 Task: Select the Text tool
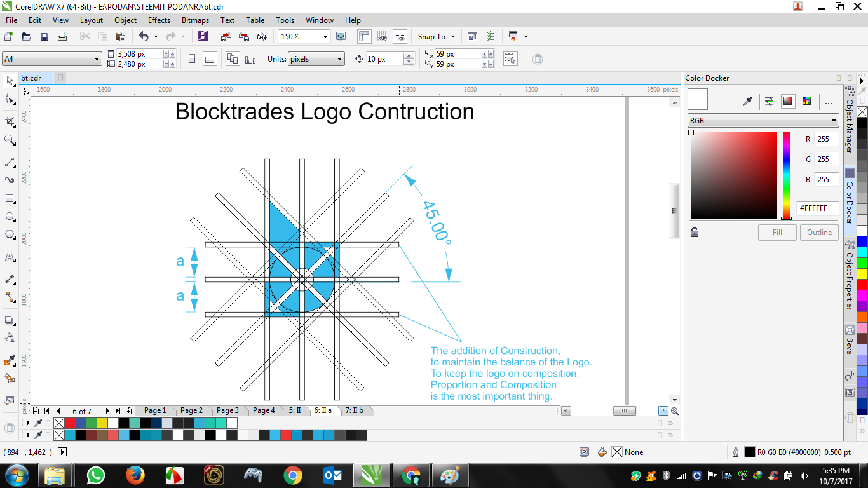10,257
